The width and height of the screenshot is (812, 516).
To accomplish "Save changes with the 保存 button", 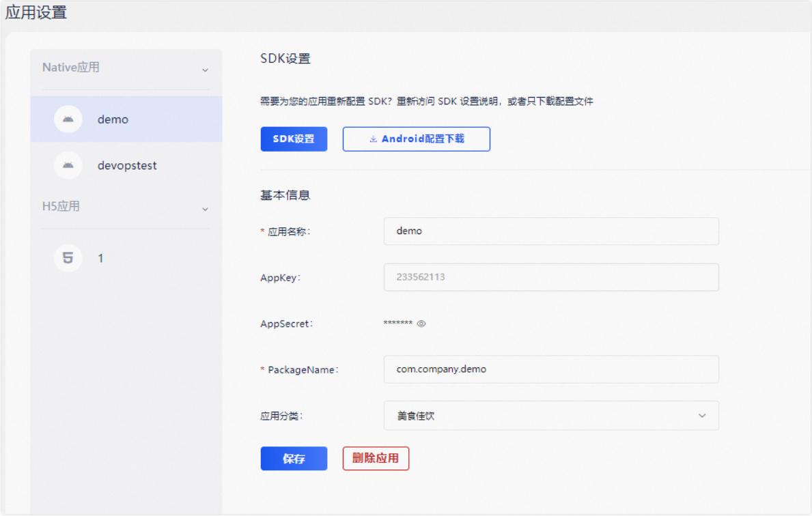I will [294, 459].
